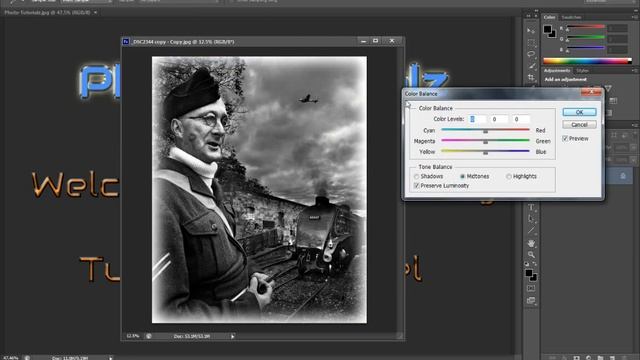
Task: Click the Color panel B slider
Action: [585, 48]
